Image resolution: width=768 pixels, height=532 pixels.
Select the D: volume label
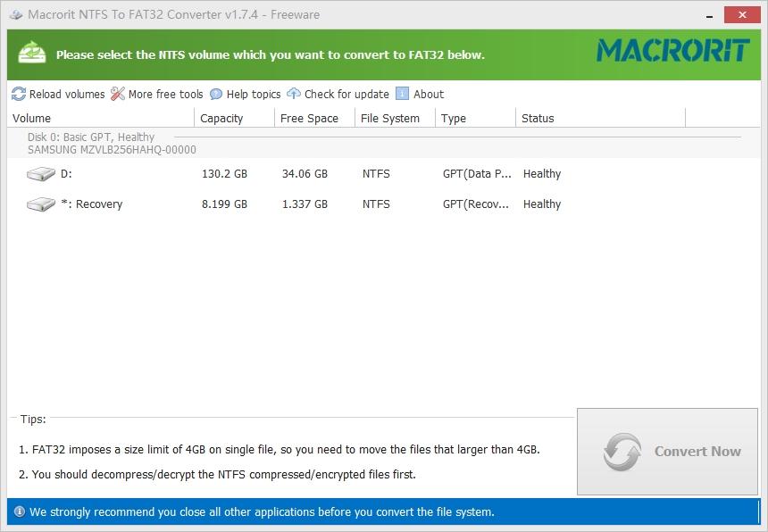[x=66, y=174]
